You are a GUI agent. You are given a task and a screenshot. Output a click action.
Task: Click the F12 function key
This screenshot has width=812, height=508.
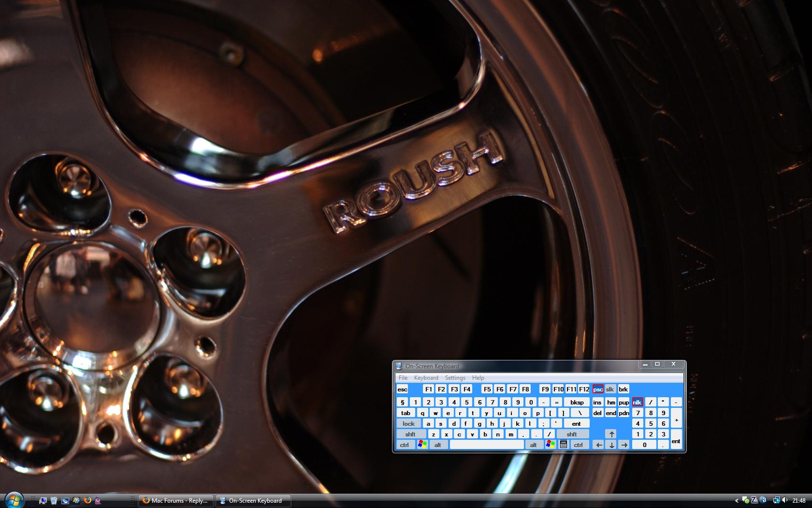point(584,389)
